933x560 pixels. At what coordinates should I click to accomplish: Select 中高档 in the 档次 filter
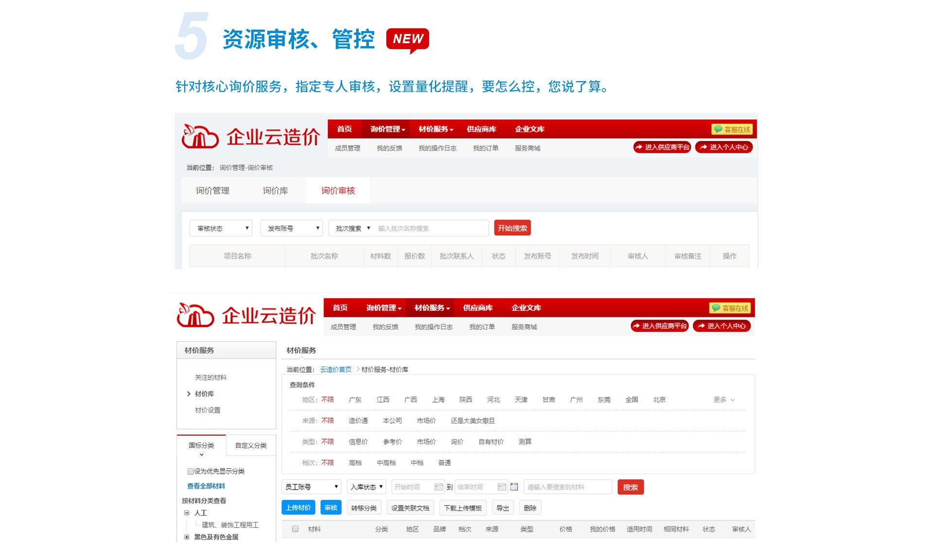point(386,463)
